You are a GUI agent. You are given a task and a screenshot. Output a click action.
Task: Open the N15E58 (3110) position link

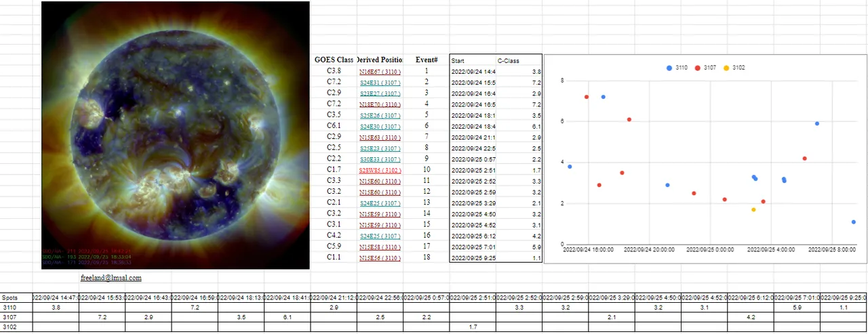tap(380, 247)
